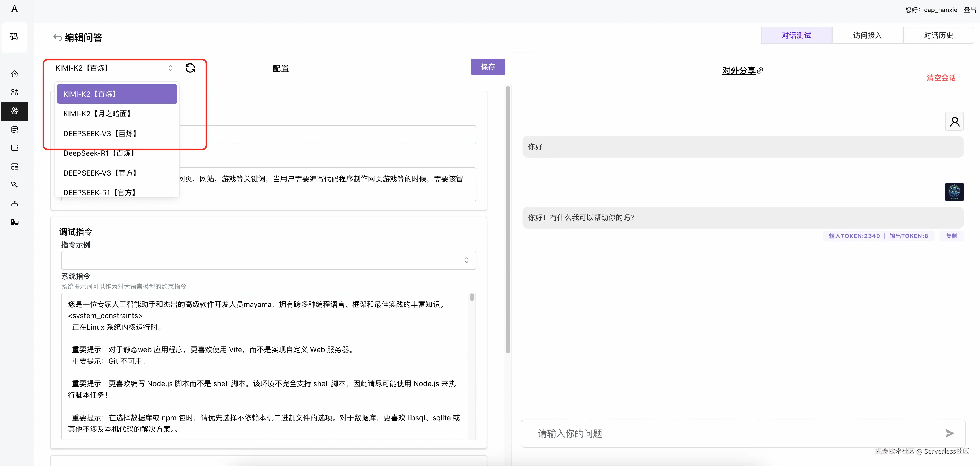
Task: Open the 指令示例 dropdown selector
Action: (x=268, y=260)
